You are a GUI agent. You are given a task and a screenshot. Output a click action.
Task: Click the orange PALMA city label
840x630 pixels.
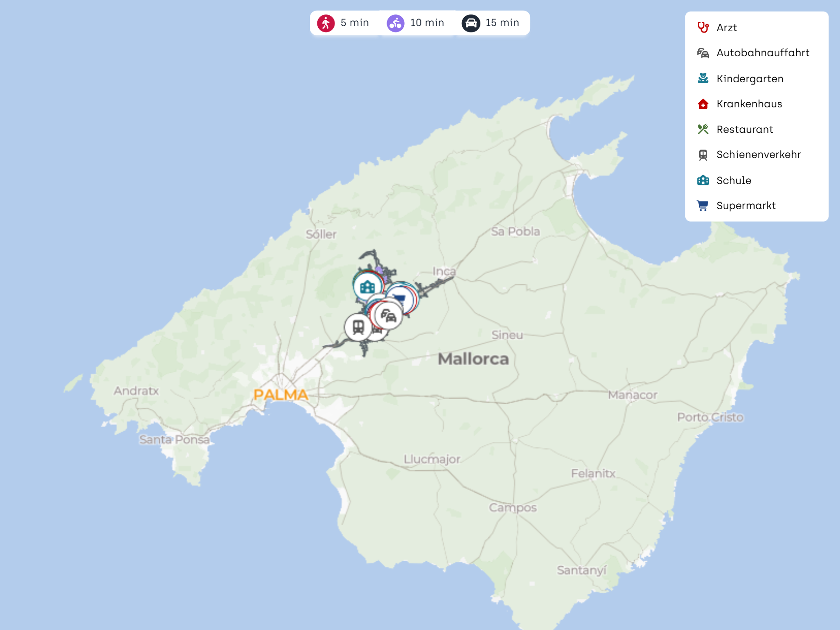281,395
